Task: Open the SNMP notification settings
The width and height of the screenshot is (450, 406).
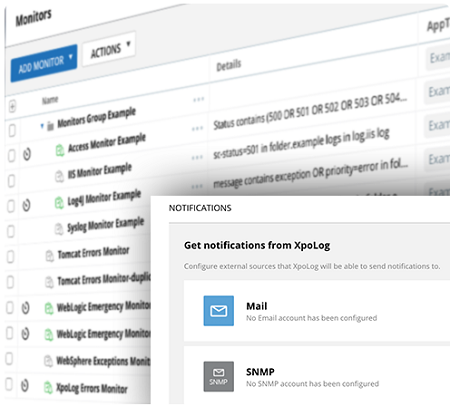Action: [317, 376]
